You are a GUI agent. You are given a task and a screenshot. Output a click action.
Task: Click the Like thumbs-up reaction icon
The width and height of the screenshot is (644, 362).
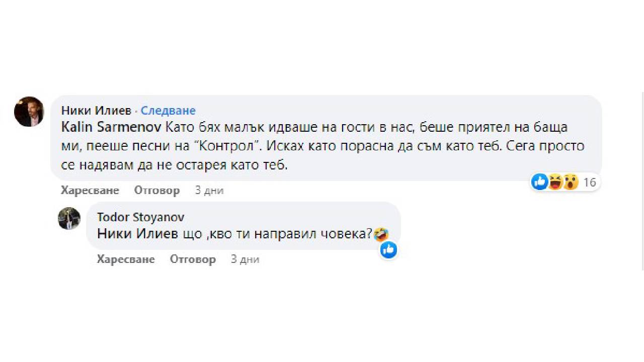539,182
